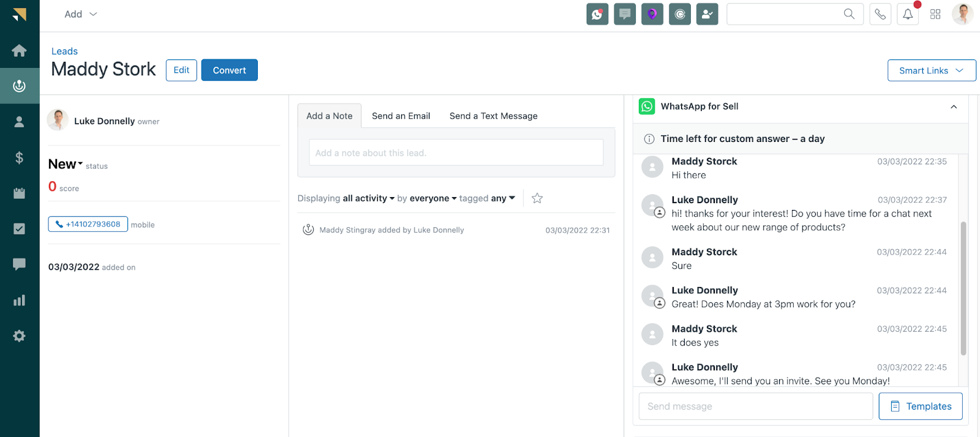Click the Hi there message
This screenshot has height=437, width=980.
tap(689, 175)
